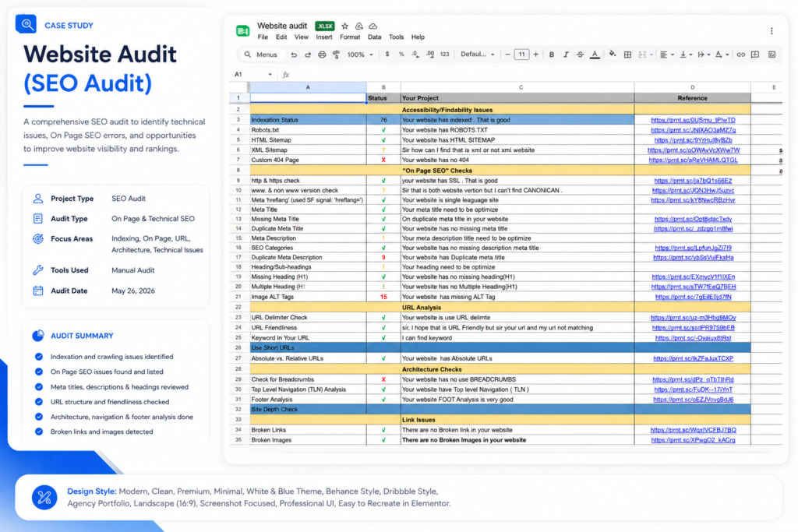Click the 'Your website has no 404' cell
Viewport: 798px width, 532px height.
(517, 160)
